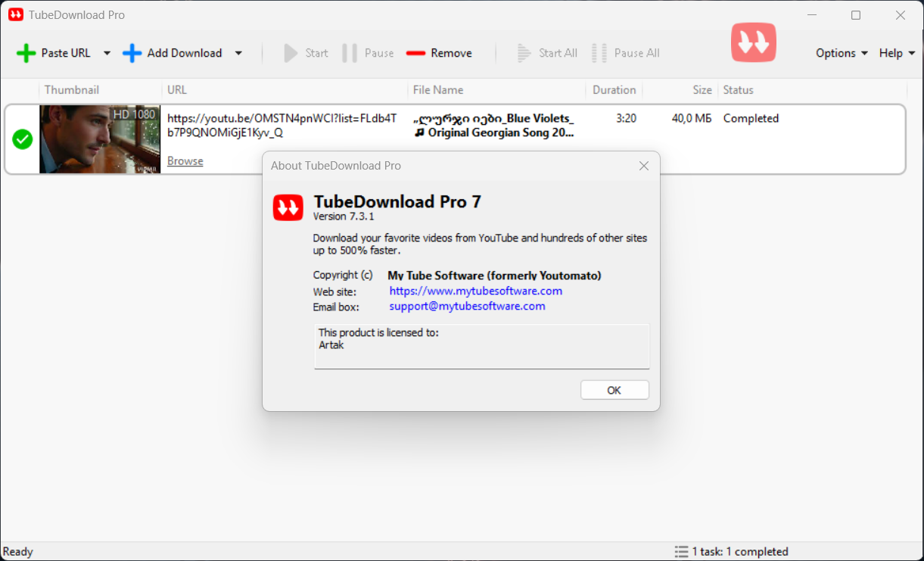Click the 'My Tube Software (formerly Youtomato)' text
924x561 pixels.
click(494, 276)
